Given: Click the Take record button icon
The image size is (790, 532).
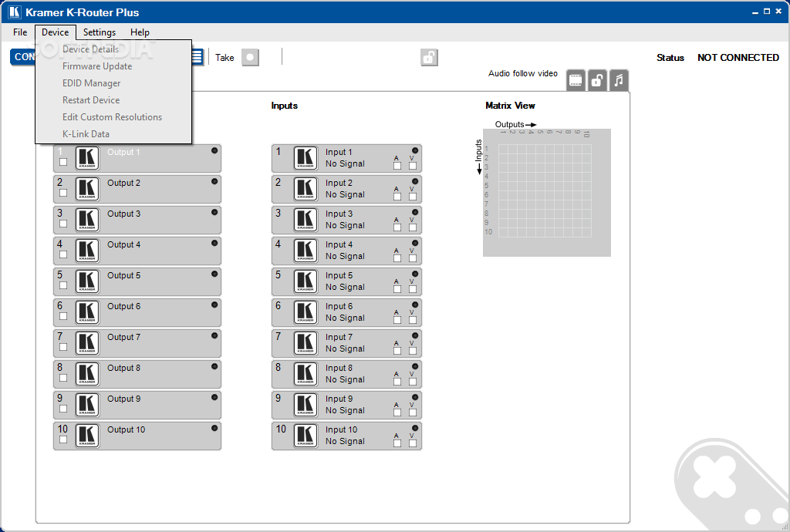Looking at the screenshot, I should point(250,57).
